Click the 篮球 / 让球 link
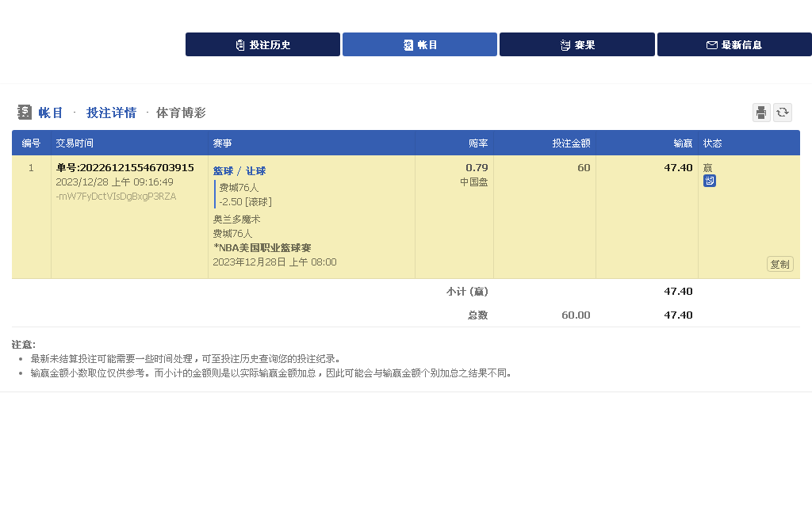Viewport: 812px width, 531px height. [239, 170]
